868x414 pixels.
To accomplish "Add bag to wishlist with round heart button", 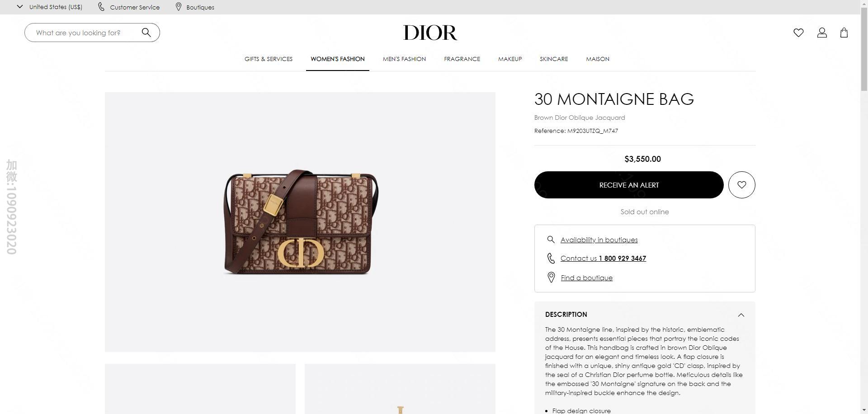I will 741,184.
